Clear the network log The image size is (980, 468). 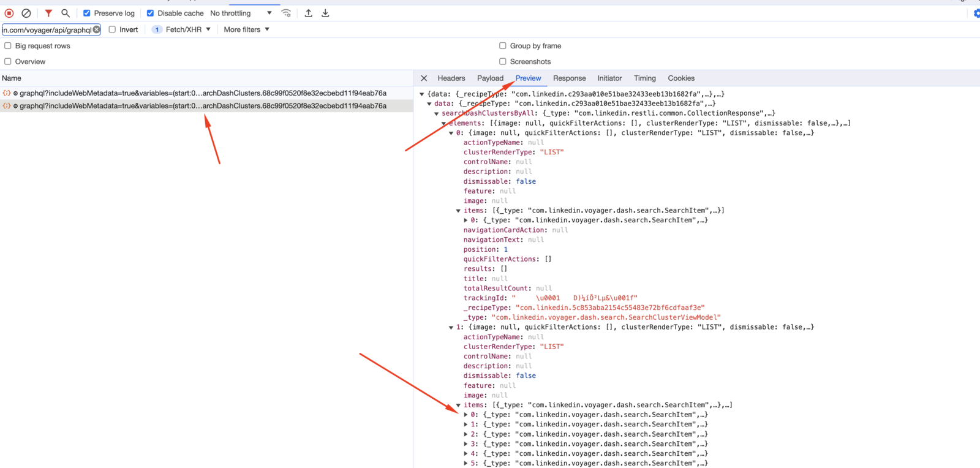26,13
